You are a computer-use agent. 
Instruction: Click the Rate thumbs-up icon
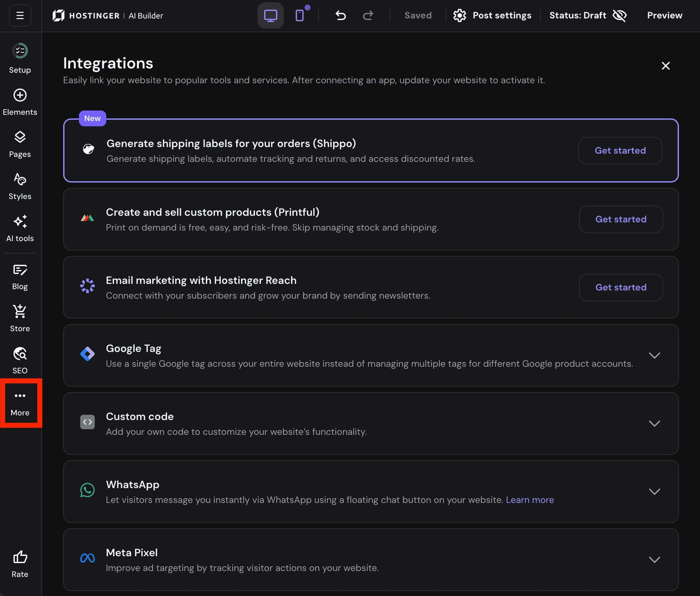(20, 557)
